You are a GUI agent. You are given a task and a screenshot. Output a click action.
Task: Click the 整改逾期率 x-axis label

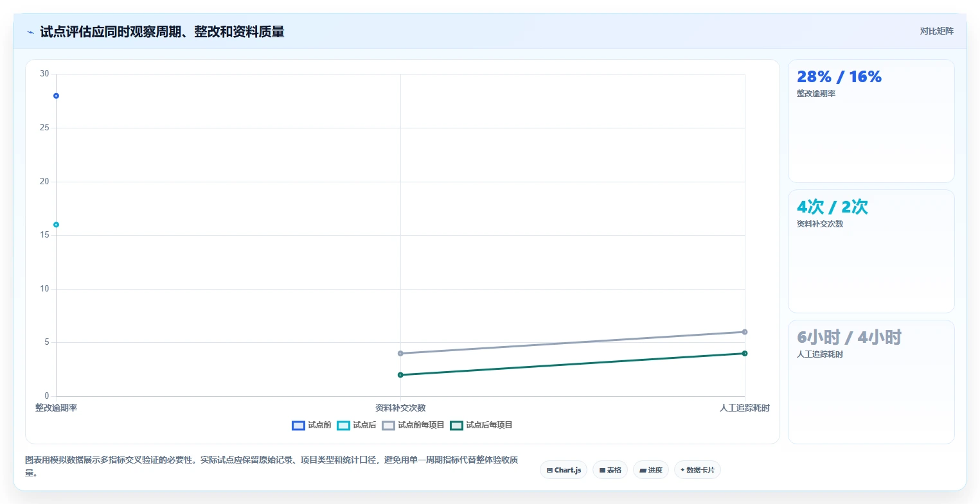[56, 408]
